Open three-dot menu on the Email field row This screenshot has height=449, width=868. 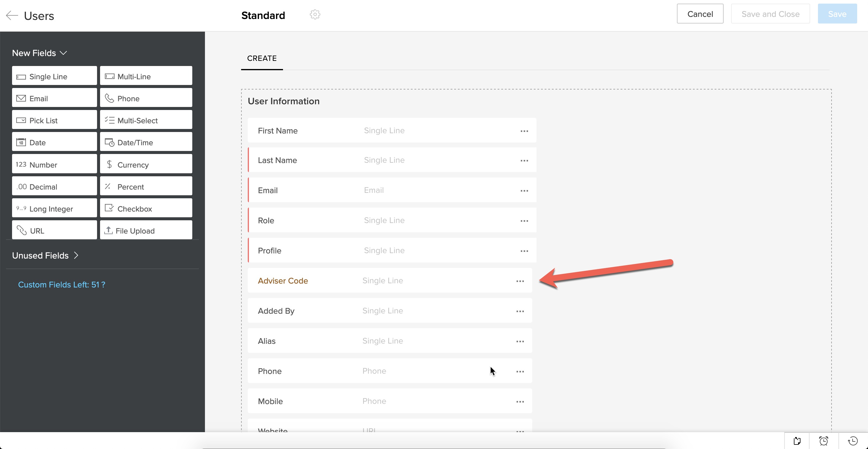pos(524,191)
